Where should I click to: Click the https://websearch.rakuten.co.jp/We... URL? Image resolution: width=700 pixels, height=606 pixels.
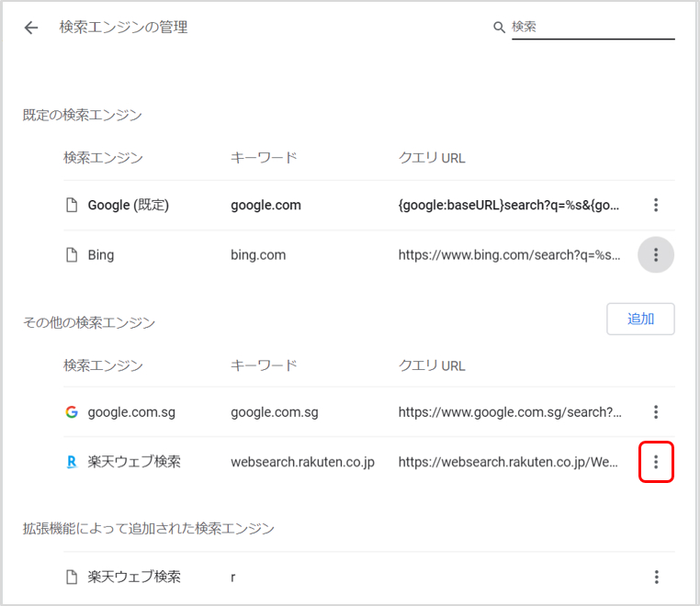pos(508,463)
